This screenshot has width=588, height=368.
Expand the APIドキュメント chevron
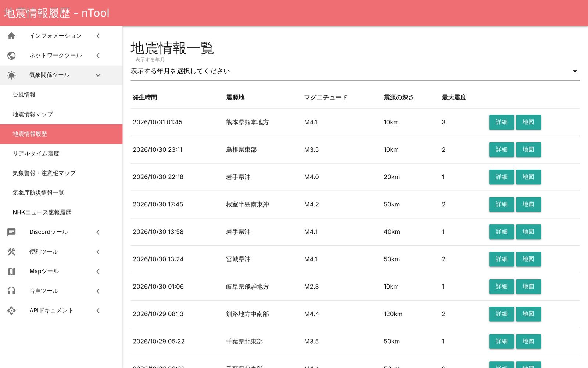pyautogui.click(x=98, y=311)
